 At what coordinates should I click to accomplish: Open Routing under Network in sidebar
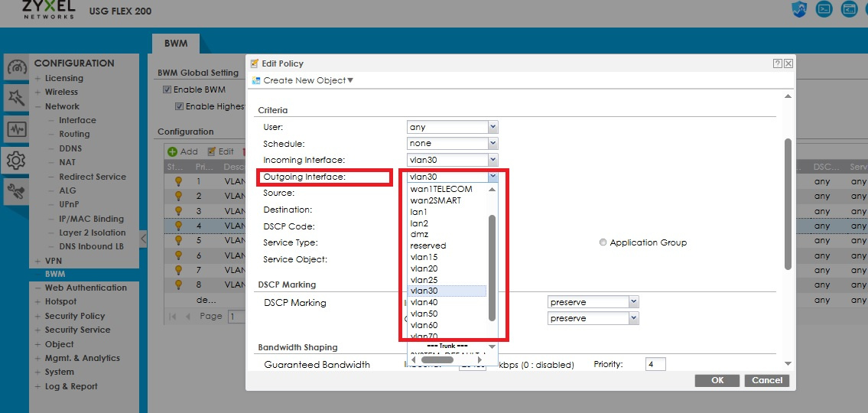click(74, 134)
